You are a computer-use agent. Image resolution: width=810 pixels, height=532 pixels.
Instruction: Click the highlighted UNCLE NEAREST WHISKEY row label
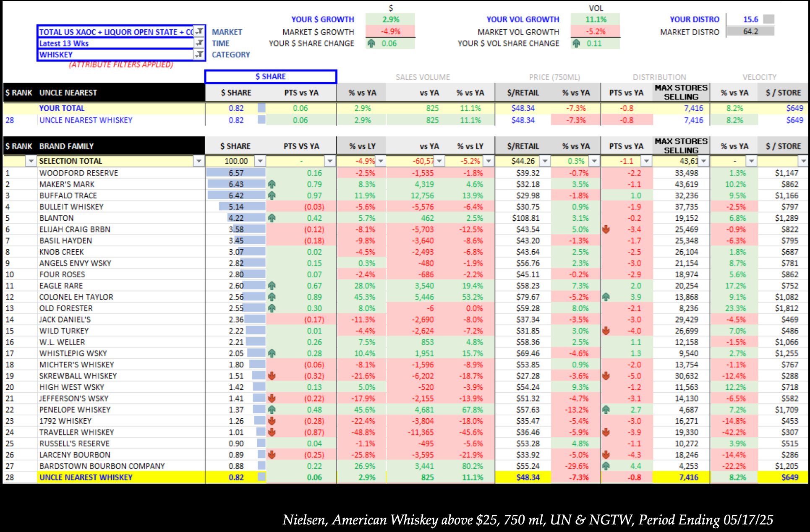86,477
